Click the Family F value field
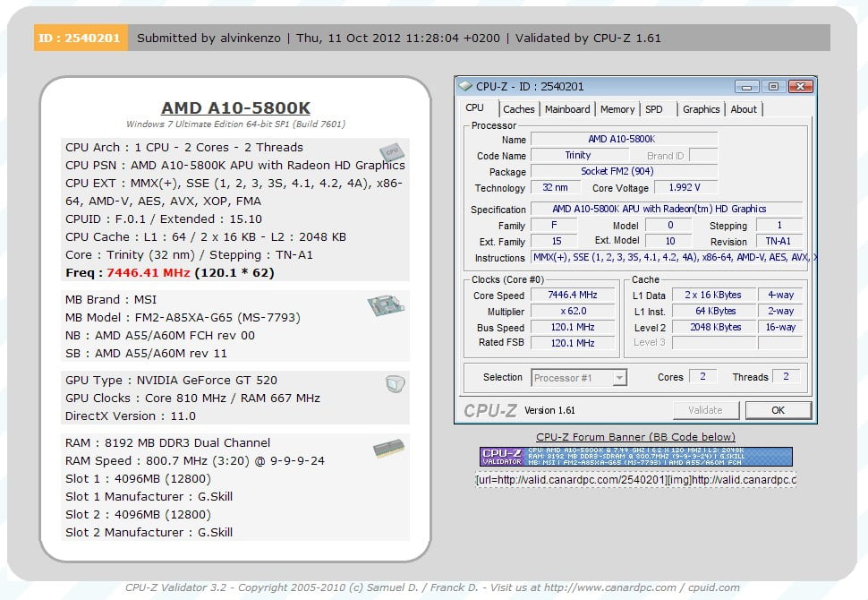868x600 pixels. [554, 225]
